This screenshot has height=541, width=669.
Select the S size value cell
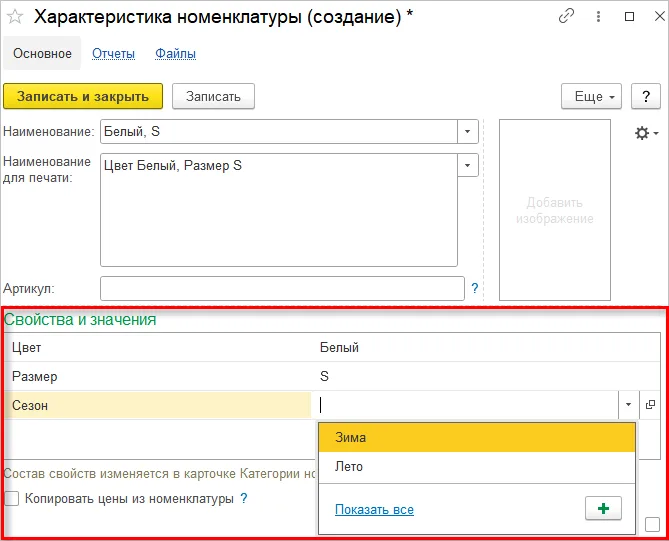point(486,376)
